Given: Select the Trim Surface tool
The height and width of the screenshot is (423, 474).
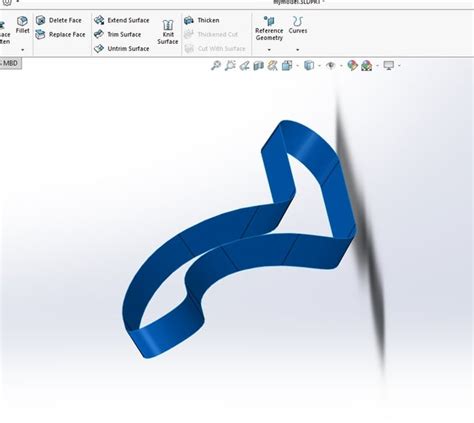Looking at the screenshot, I should point(117,34).
